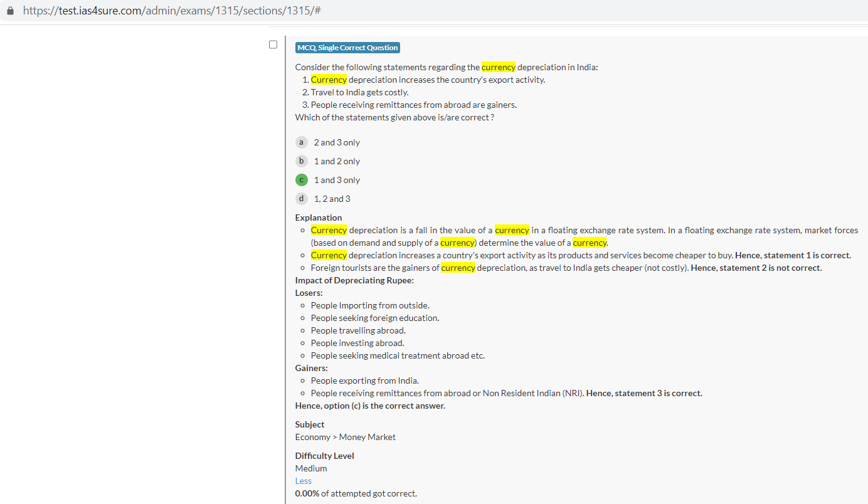The height and width of the screenshot is (504, 868).
Task: Click the green option c circle
Action: 302,180
